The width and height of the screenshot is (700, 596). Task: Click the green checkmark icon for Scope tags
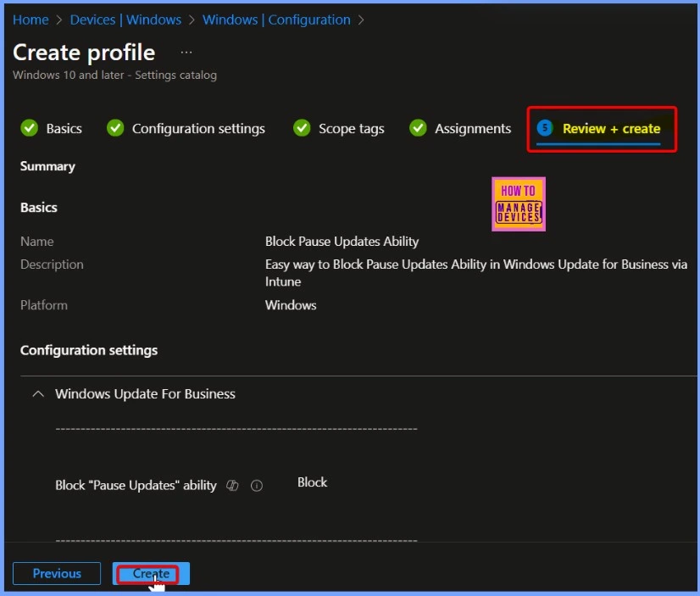coord(302,128)
